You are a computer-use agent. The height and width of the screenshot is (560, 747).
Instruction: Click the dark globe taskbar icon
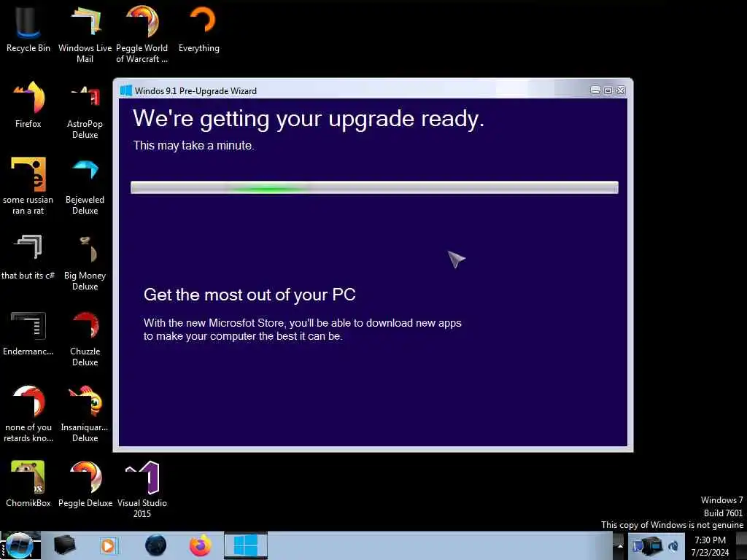tap(156, 545)
